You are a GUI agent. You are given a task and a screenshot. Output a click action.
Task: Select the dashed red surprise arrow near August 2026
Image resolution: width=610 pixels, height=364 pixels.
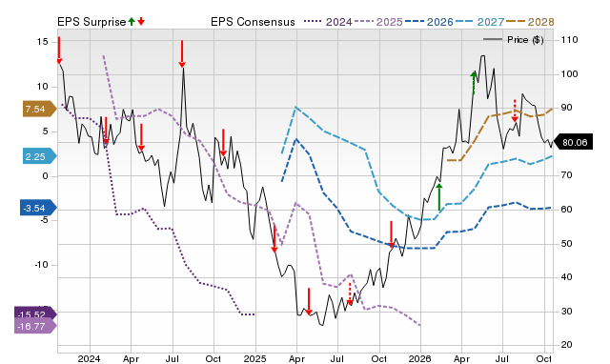point(515,111)
